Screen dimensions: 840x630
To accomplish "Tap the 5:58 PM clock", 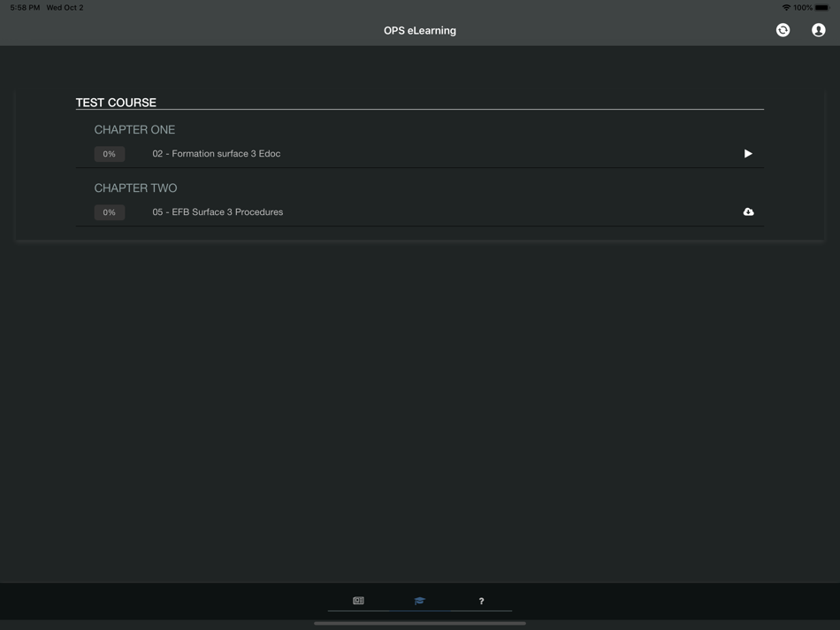I will [25, 7].
